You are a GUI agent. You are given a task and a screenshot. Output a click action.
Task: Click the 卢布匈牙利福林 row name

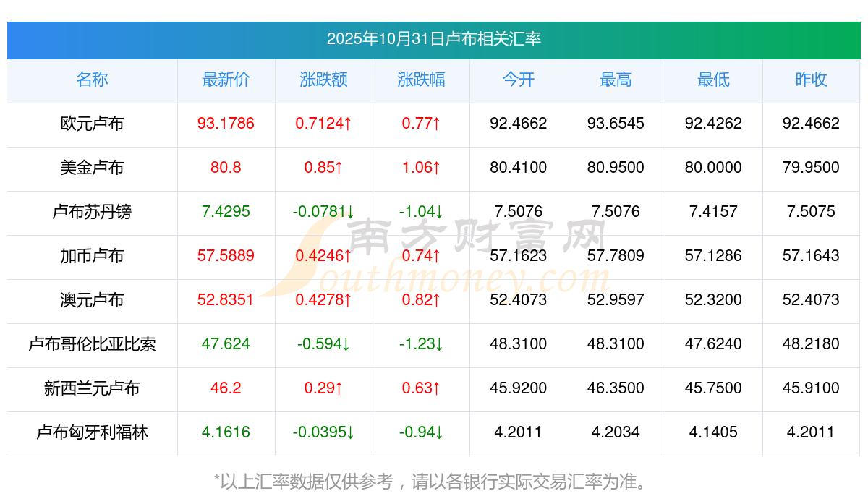(92, 432)
